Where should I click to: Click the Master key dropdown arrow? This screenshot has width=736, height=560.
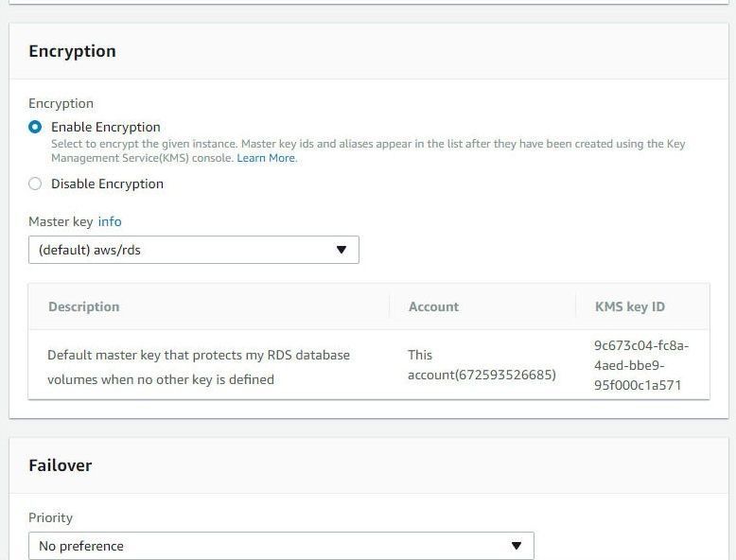(x=342, y=250)
